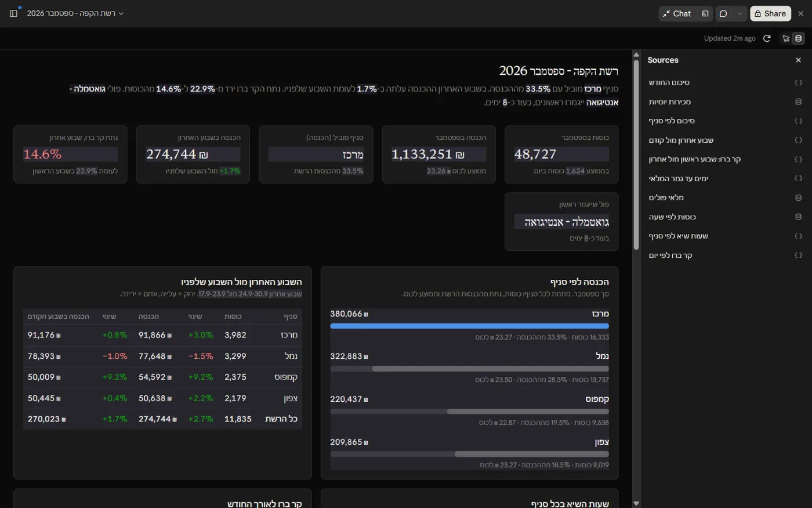The image size is (812, 508).
Task: Click the הכנסה בשבוע הקודם column header
Action: [59, 316]
